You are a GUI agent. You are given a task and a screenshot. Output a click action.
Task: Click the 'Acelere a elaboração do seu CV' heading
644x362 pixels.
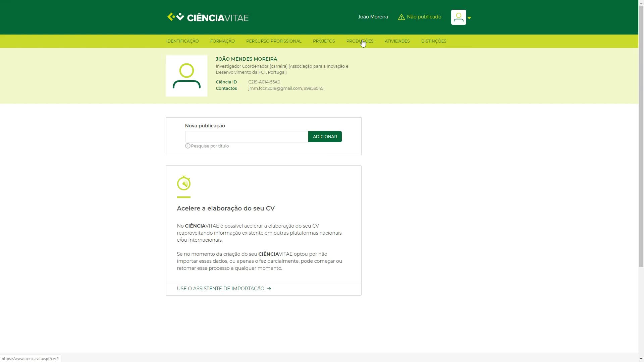[x=226, y=208]
